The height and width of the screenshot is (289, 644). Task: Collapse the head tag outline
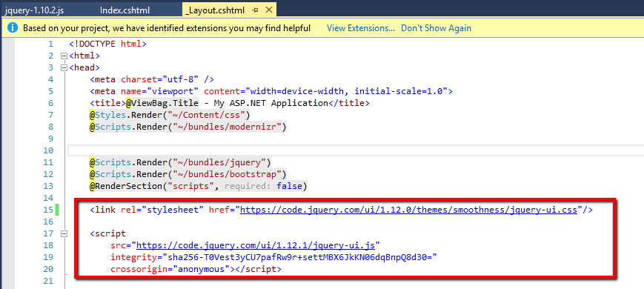click(63, 67)
